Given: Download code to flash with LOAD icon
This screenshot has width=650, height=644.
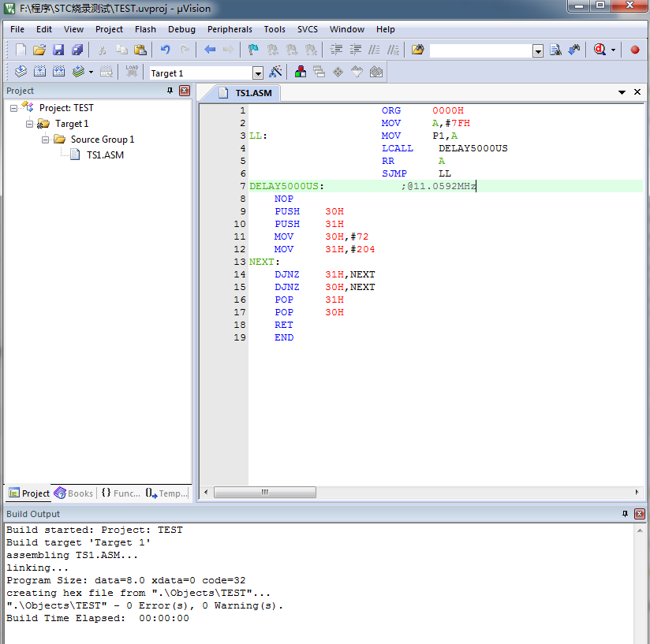Looking at the screenshot, I should 132,72.
